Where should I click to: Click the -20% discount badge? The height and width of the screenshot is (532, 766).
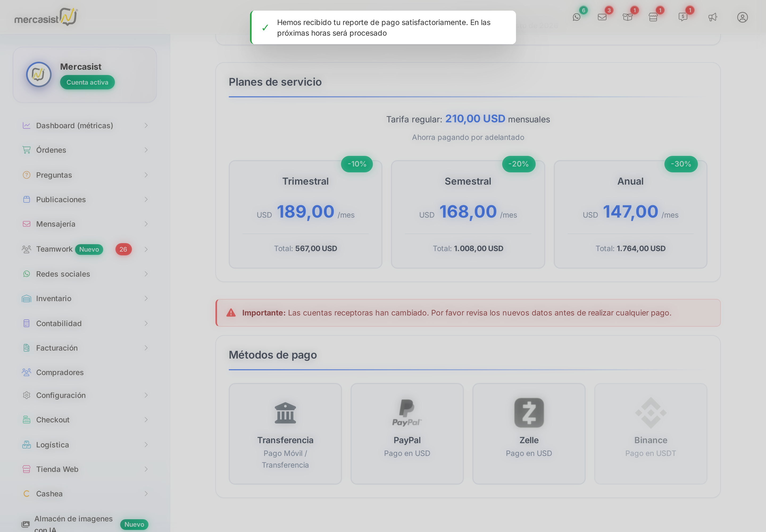(519, 164)
